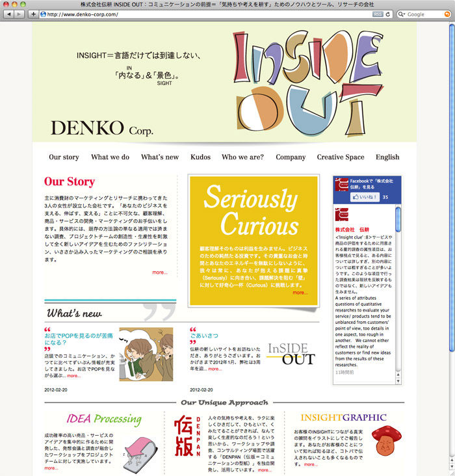Viewport: 455px width, 476px height.
Task: Click the orange snapback icon in the search field
Action: [x=447, y=14]
